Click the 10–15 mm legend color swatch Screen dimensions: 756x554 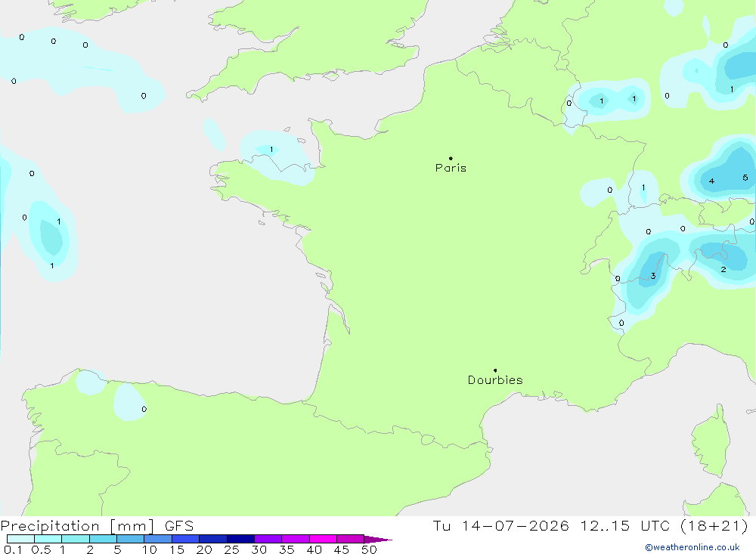coord(158,539)
